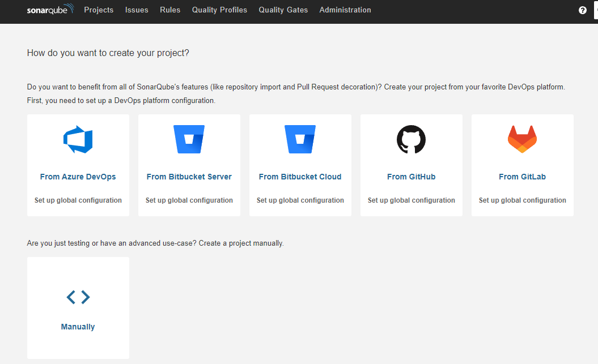598x364 pixels.
Task: Navigate to Quality Gates
Action: 283,10
